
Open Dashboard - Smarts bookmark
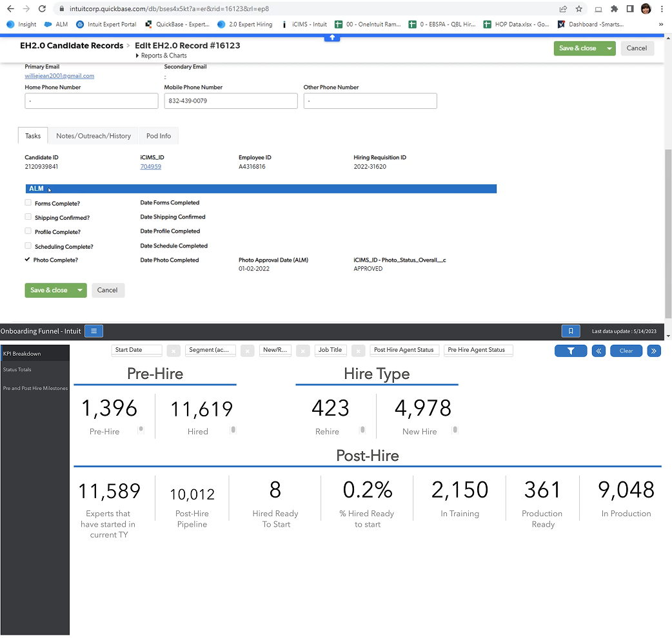coord(591,24)
